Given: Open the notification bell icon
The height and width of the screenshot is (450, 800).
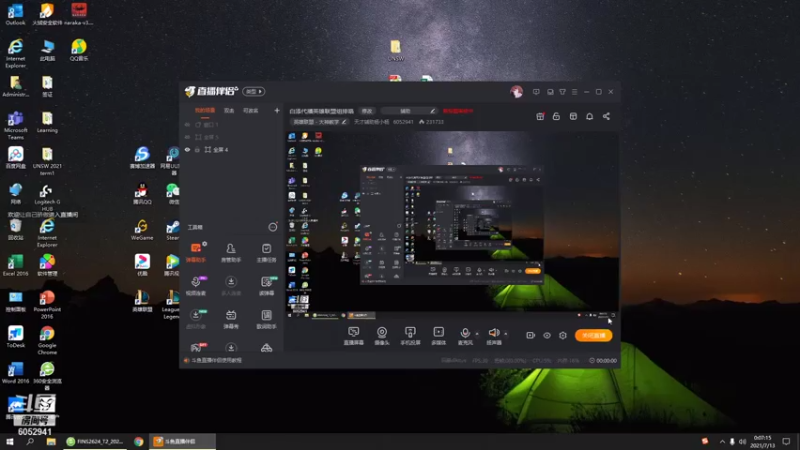Looking at the screenshot, I should 589,116.
